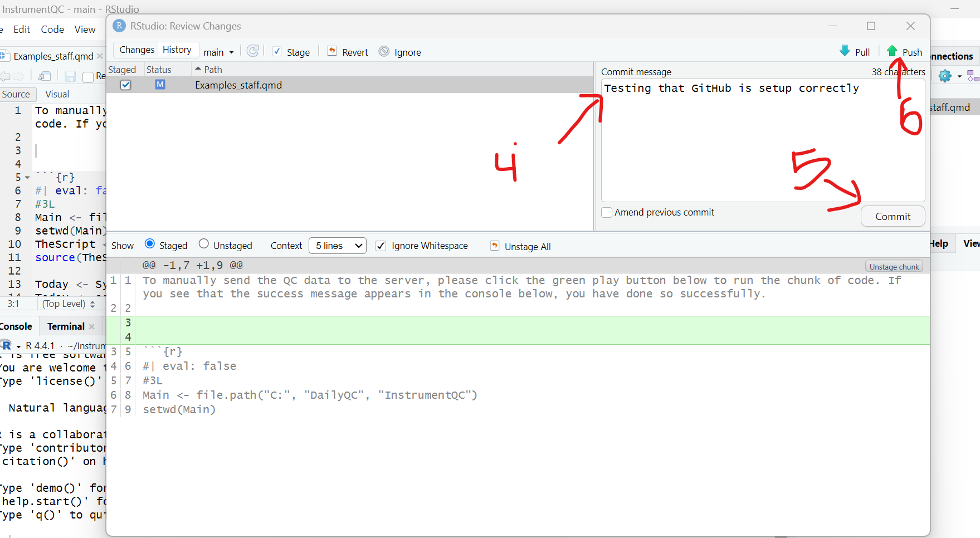This screenshot has height=538, width=980.
Task: Click the Unstage All icon
Action: (x=494, y=246)
